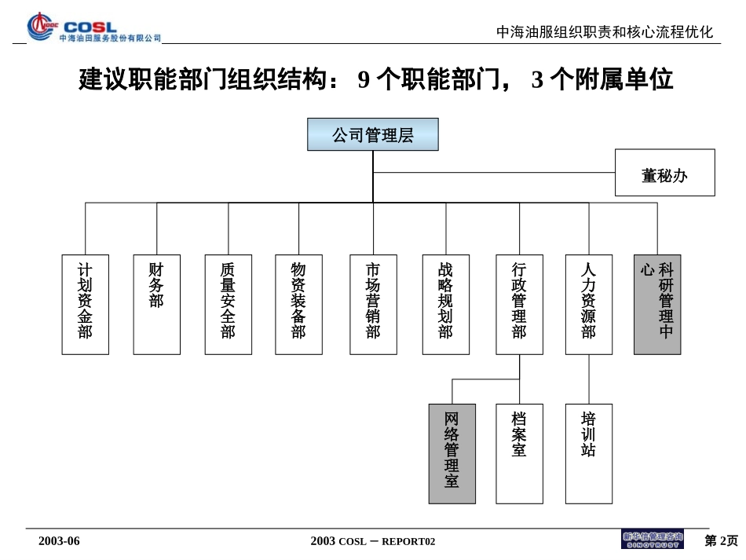Click the 计划资金部 department box

click(x=85, y=305)
